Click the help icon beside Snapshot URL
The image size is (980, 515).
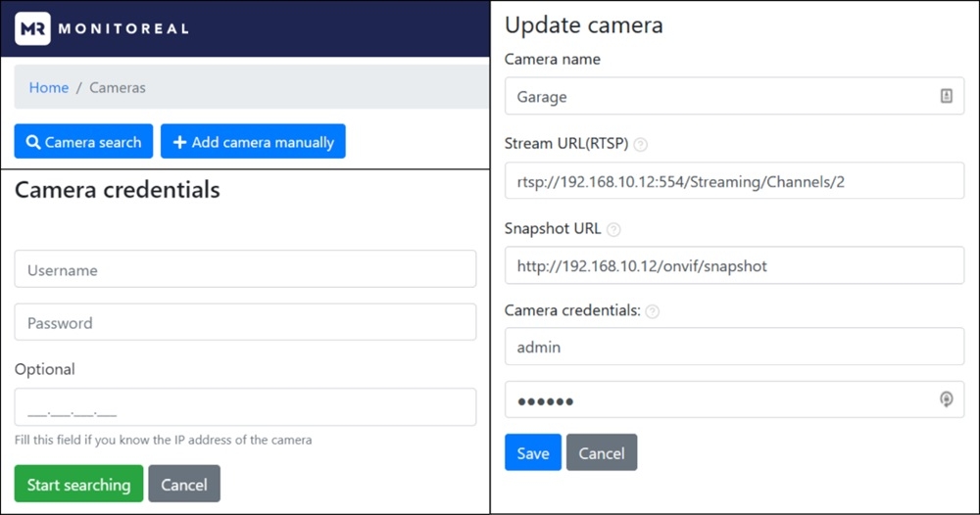(613, 230)
